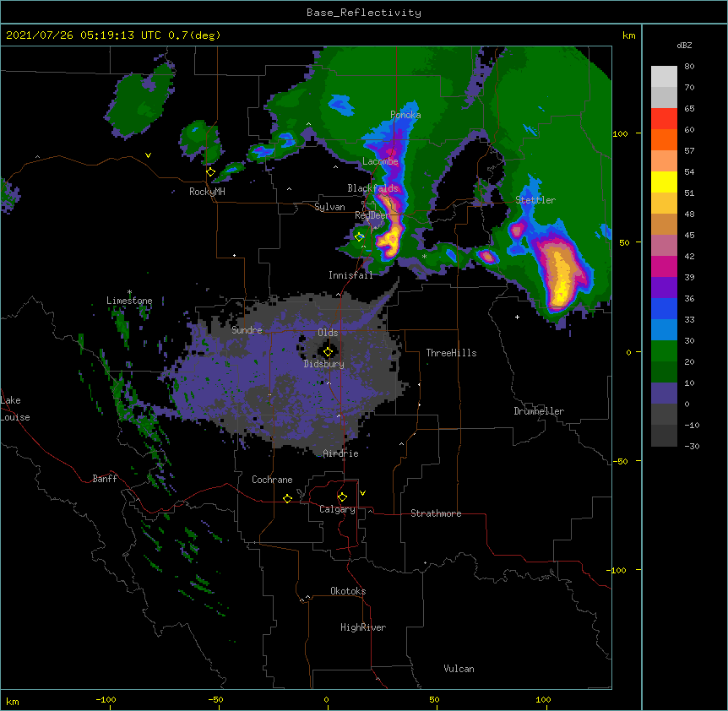Screen dimensions: 728x711
Task: Click the asterisk marker above Limestone label
Action: 129,292
